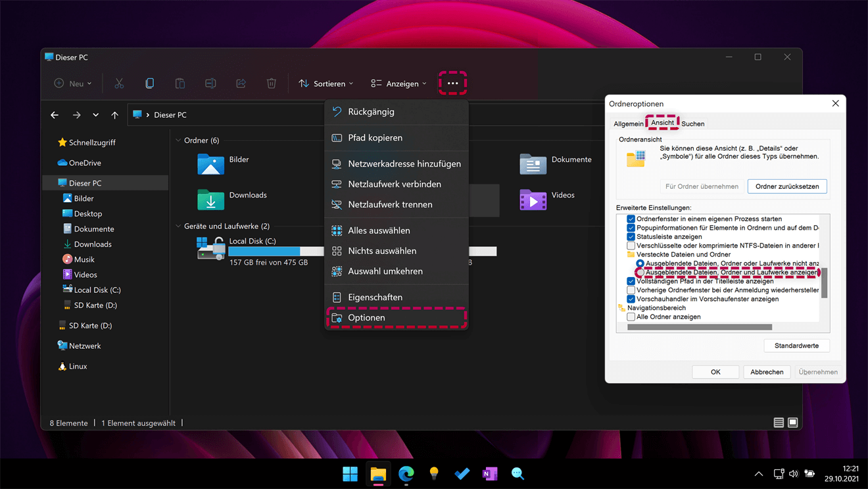
Task: Open the three-dots More options menu
Action: [x=452, y=84]
